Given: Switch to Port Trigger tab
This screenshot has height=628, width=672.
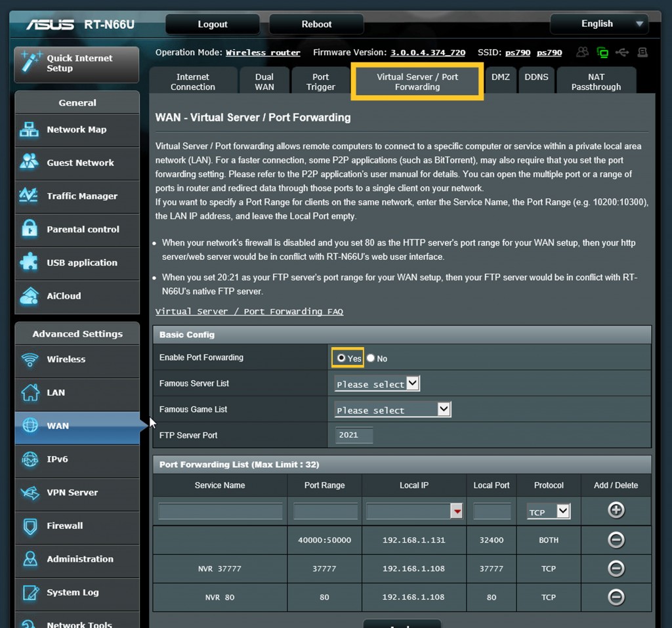Looking at the screenshot, I should 320,82.
